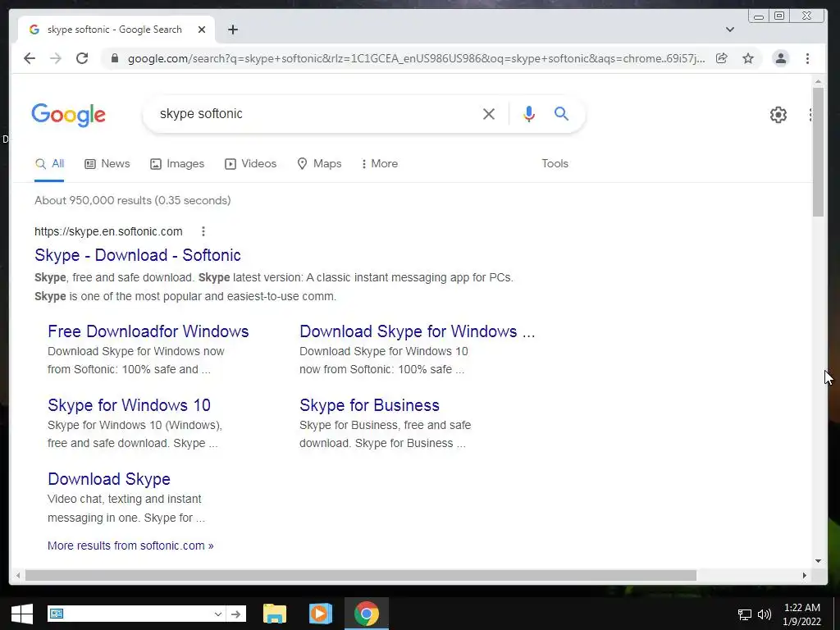Click the address bar URL

pyautogui.click(x=416, y=58)
